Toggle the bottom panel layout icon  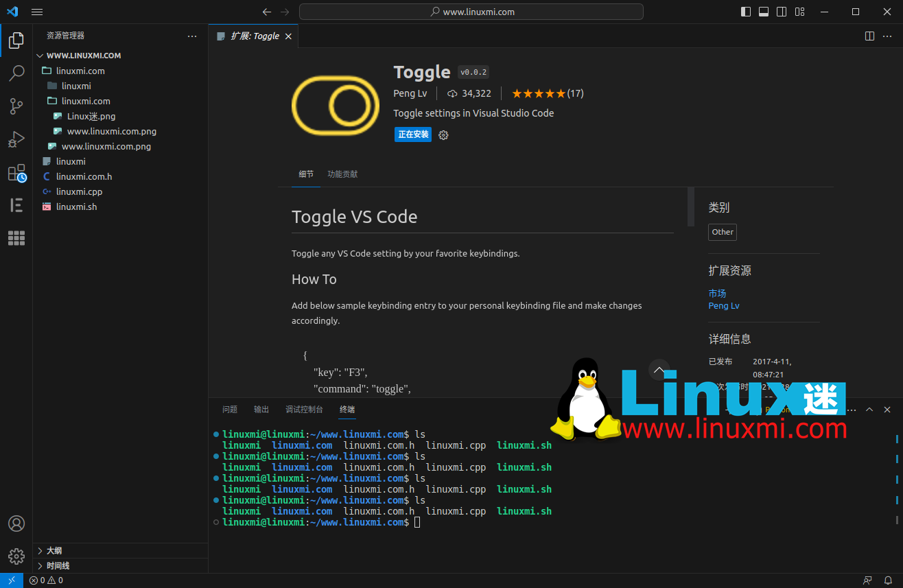tap(764, 12)
